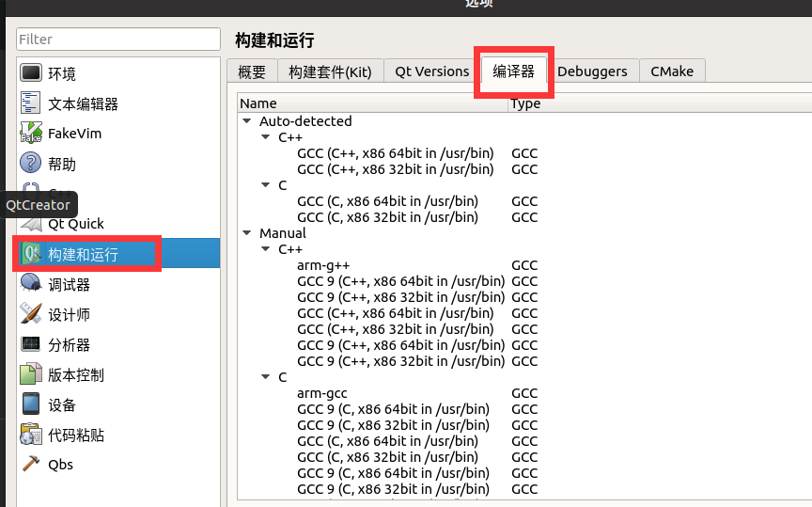Collapse the C group under Auto-detected
This screenshot has width=812, height=507.
266,184
